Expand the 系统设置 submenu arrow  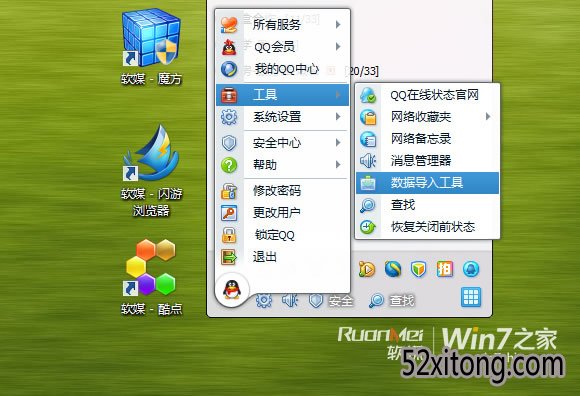coord(338,117)
